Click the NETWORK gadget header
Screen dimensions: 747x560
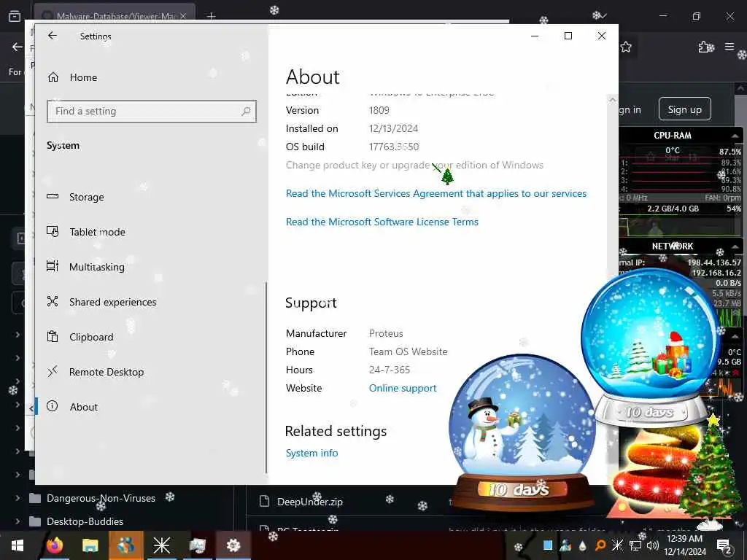pyautogui.click(x=672, y=246)
